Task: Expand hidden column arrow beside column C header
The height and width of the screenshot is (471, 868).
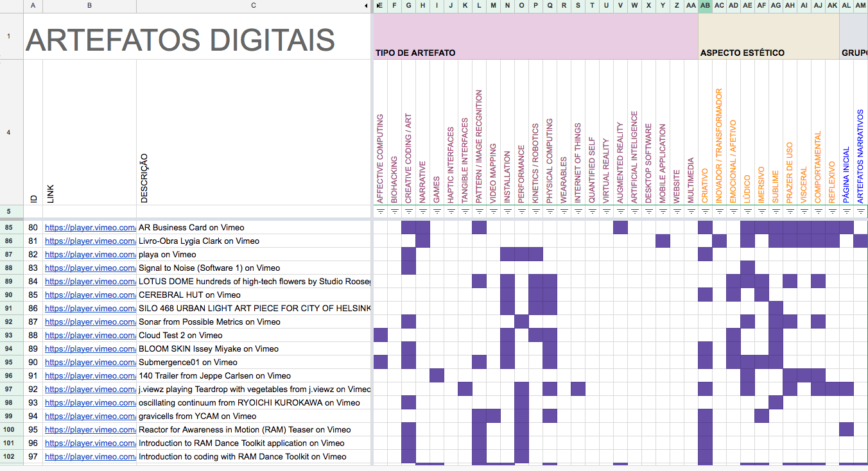Action: pos(366,6)
